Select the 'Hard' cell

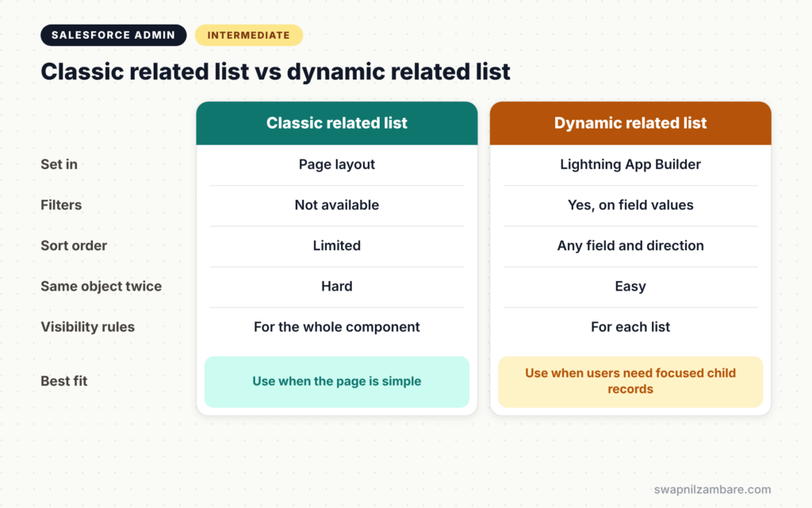pyautogui.click(x=336, y=287)
